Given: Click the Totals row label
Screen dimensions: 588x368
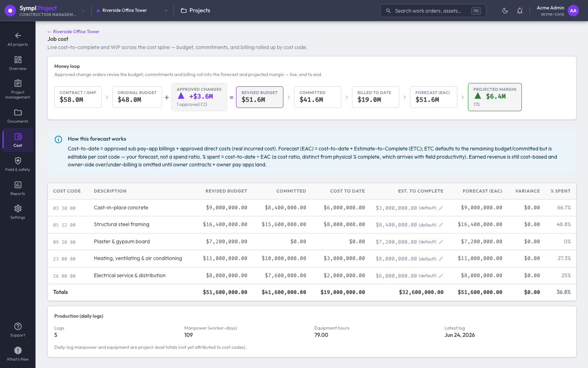Looking at the screenshot, I should 60,292.
